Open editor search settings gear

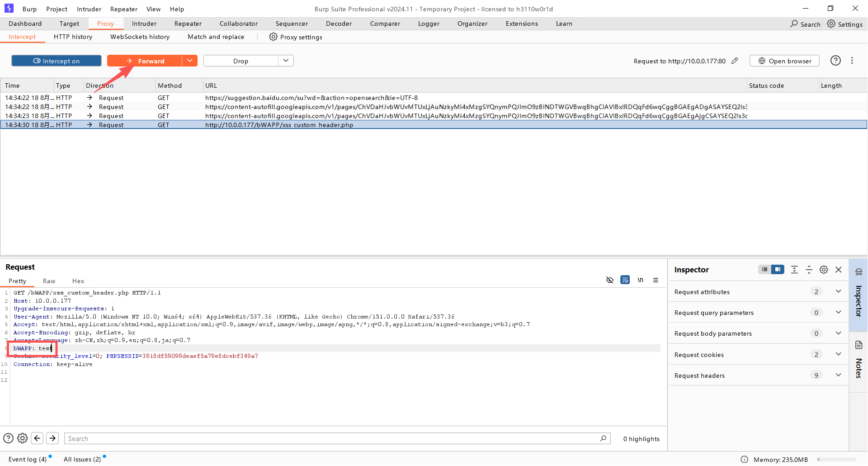pyautogui.click(x=22, y=438)
